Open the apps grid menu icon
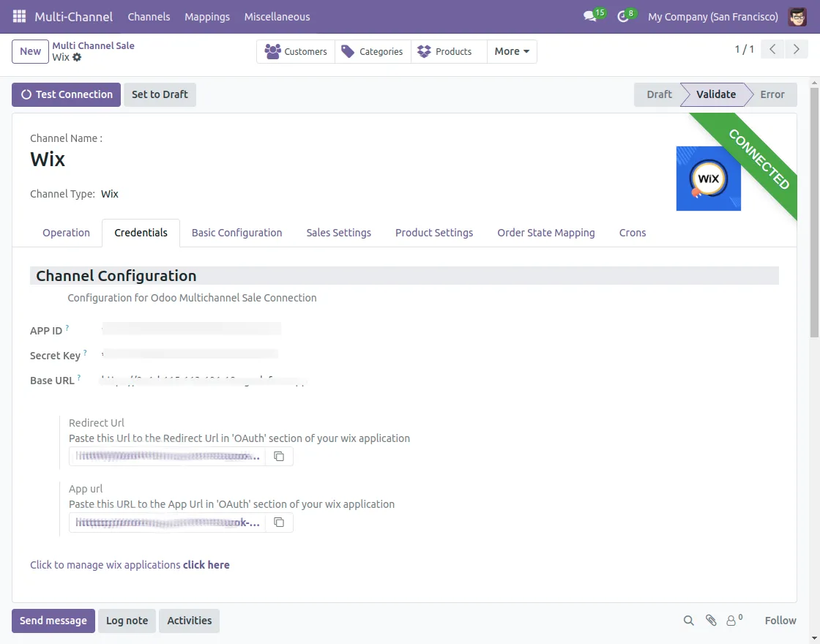The height and width of the screenshot is (644, 820). [x=19, y=16]
